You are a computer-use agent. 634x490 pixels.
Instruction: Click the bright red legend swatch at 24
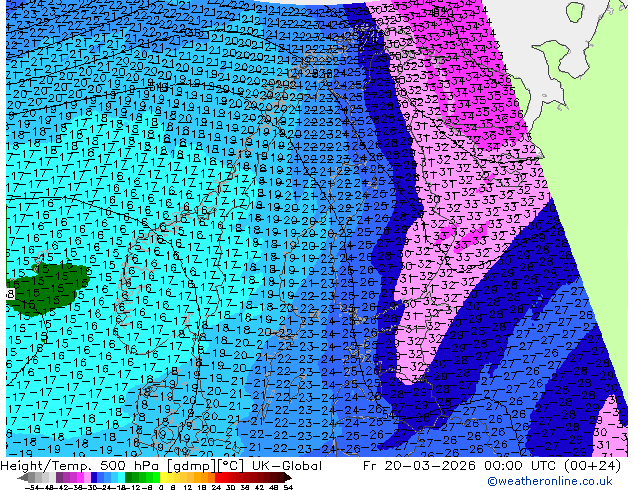click(218, 477)
